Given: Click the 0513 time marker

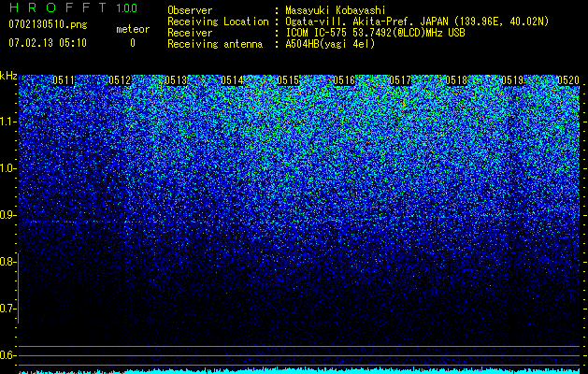Looking at the screenshot, I should 176,80.
